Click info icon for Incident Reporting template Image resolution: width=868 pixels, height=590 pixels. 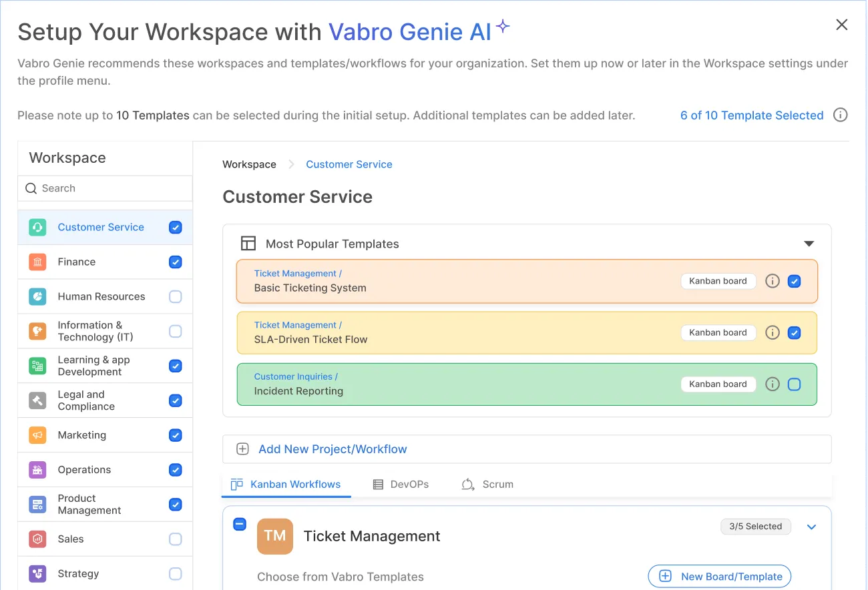[x=773, y=384]
